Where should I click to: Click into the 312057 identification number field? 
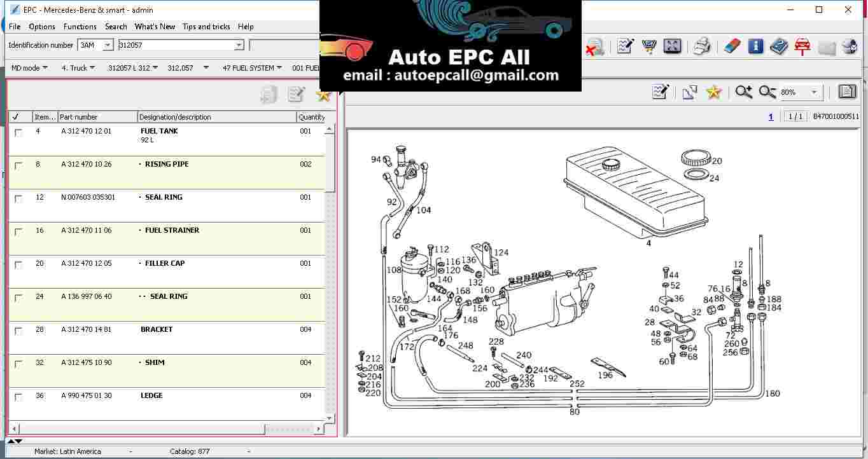[176, 45]
